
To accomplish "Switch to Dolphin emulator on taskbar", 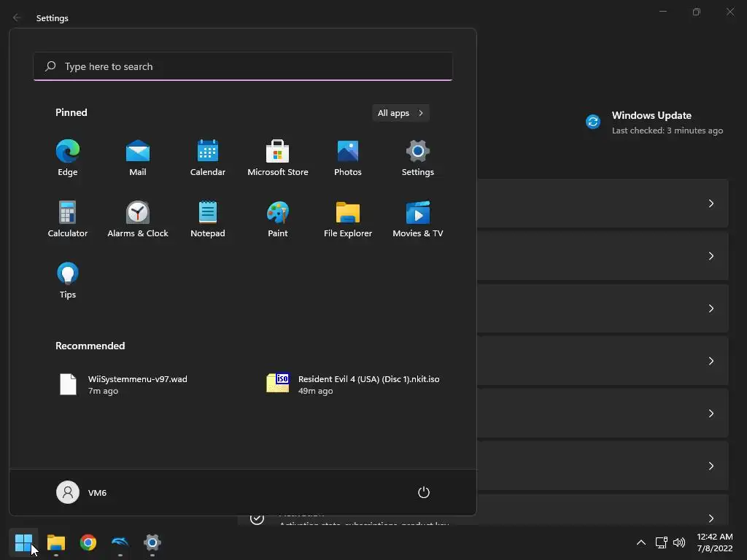I will click(120, 542).
